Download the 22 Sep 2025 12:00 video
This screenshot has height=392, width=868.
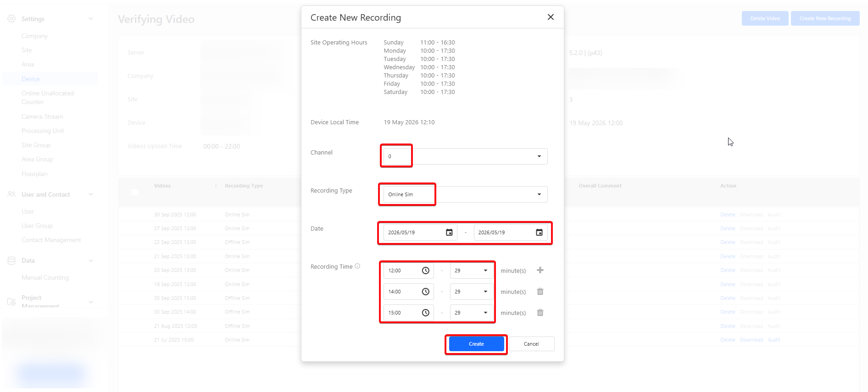(751, 242)
